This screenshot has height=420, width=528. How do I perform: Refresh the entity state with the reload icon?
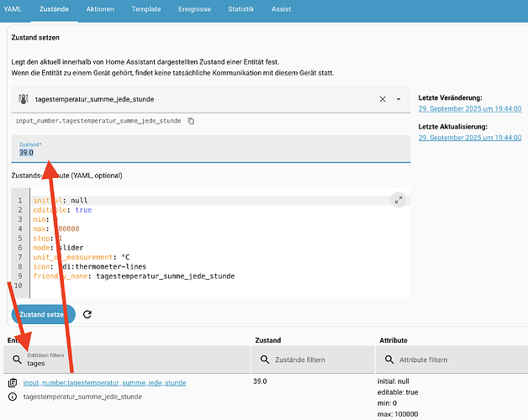point(87,314)
